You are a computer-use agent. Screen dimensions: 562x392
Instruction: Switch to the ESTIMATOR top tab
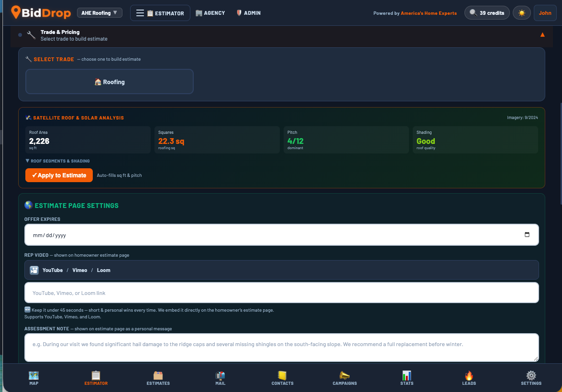tap(165, 13)
